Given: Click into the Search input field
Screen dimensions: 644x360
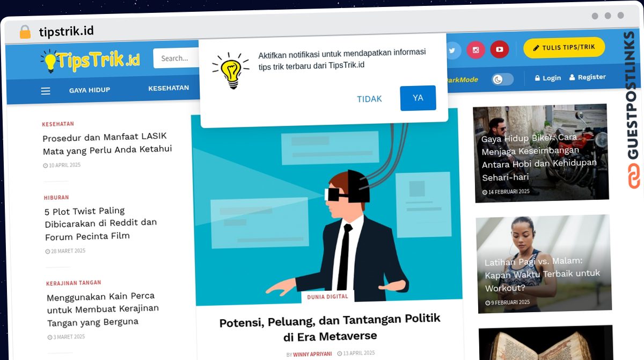Looking at the screenshot, I should click(176, 58).
